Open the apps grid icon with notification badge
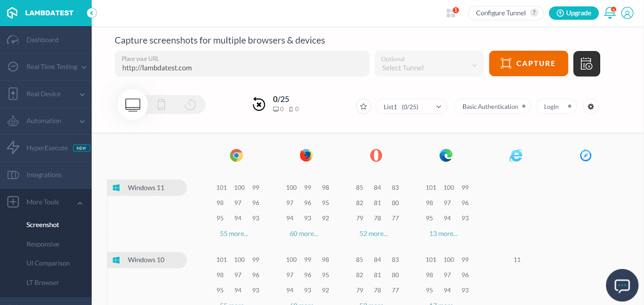The width and height of the screenshot is (644, 305). tap(452, 13)
